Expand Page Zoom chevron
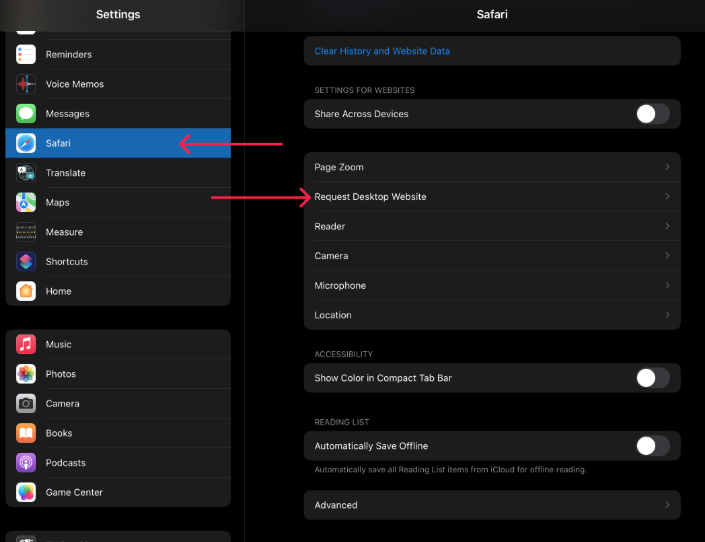 667,167
